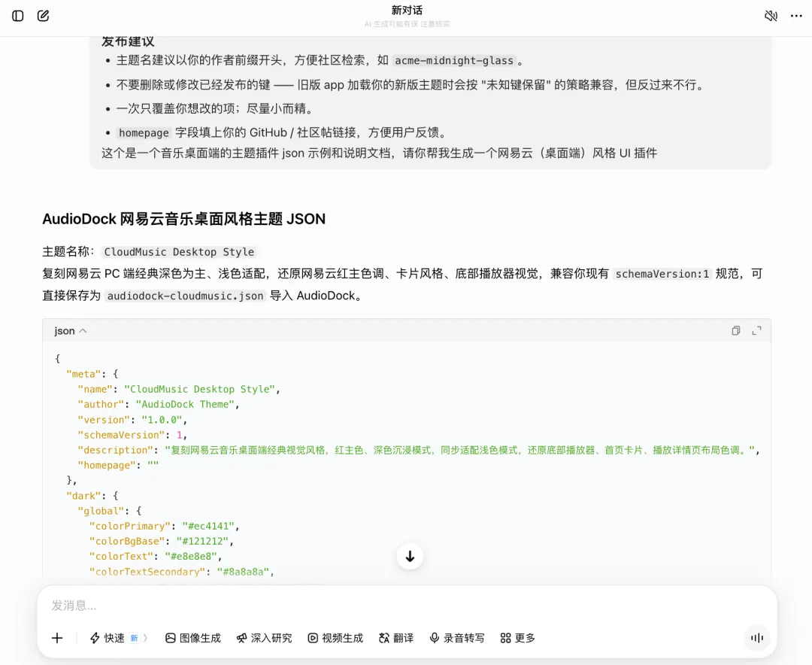Open the 更多 tools menu
Viewport: 812px width, 665px height.
[518, 638]
